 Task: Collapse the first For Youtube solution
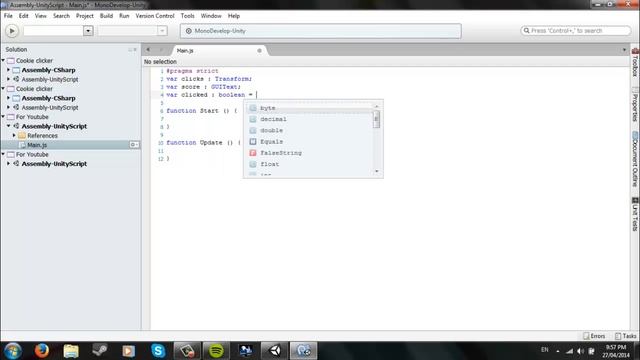(3, 117)
